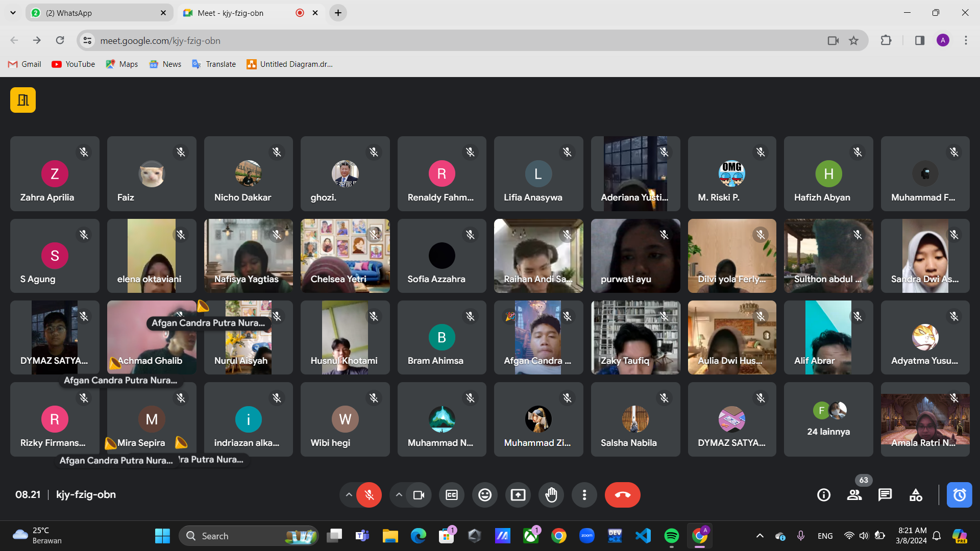Click the raise hand icon
This screenshot has height=551, width=980.
(551, 495)
